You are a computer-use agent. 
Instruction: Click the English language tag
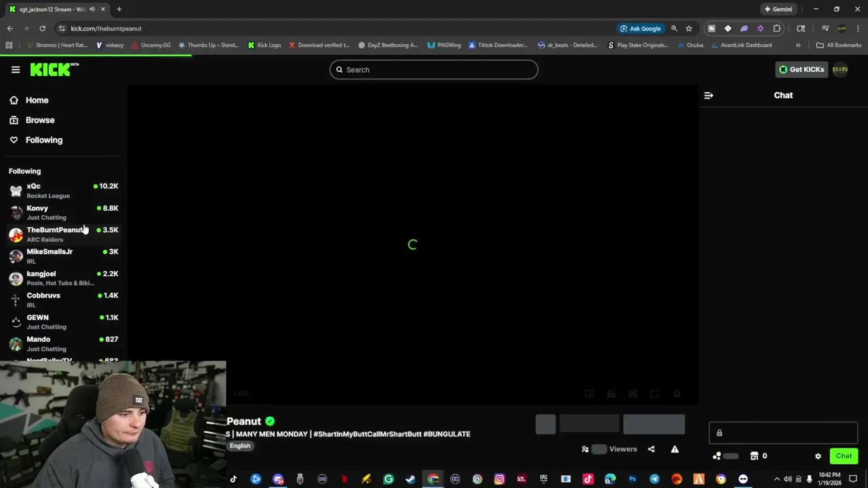point(240,446)
